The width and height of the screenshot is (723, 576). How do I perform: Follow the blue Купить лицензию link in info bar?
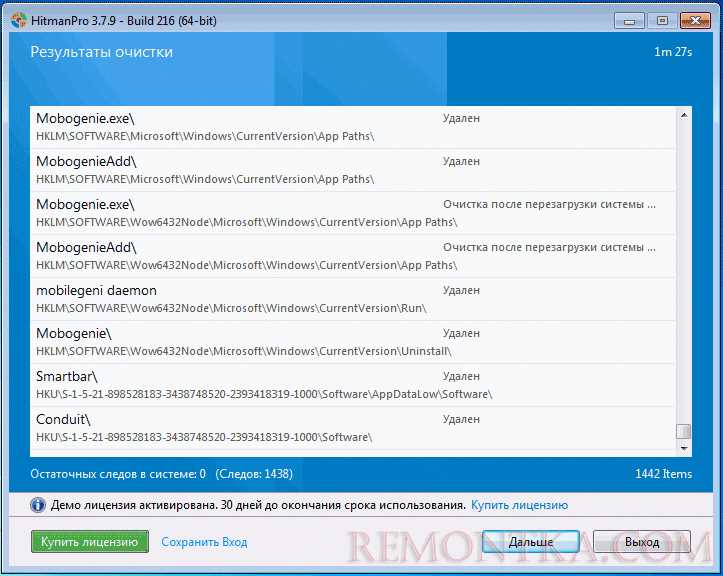519,505
